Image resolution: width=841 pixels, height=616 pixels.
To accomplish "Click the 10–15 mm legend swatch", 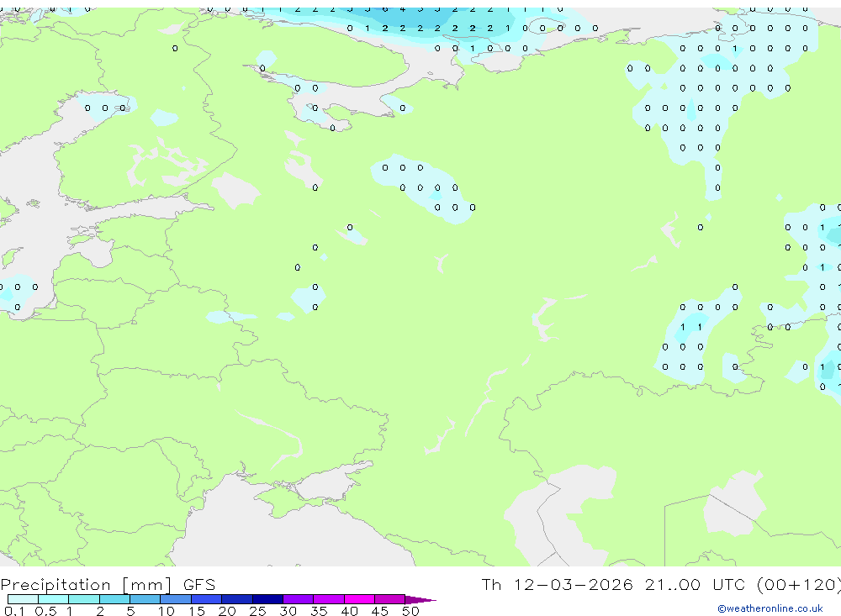I will click(176, 599).
